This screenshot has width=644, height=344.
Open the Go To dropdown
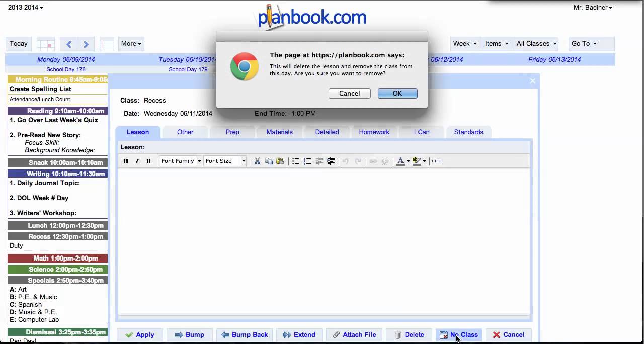click(591, 44)
